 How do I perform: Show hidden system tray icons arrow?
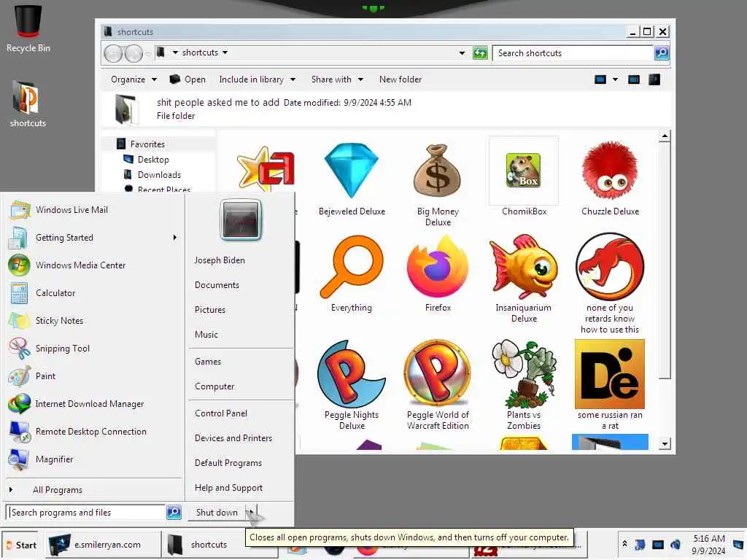(624, 544)
